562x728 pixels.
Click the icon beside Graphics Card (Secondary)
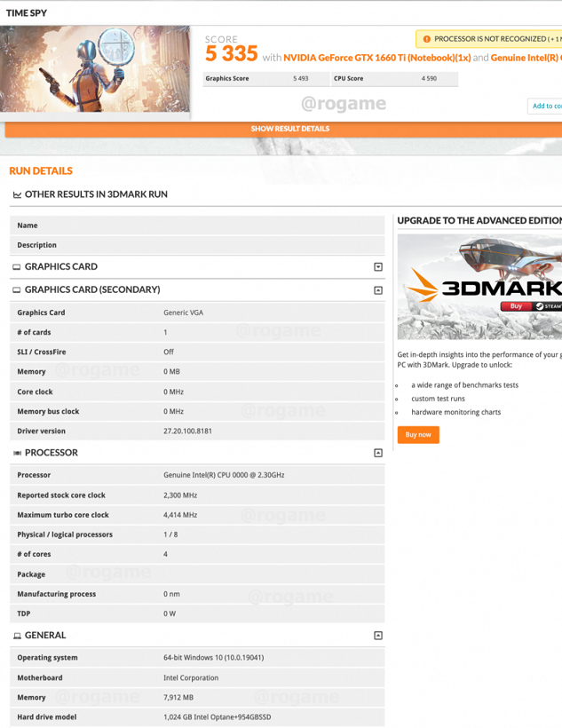(x=17, y=290)
